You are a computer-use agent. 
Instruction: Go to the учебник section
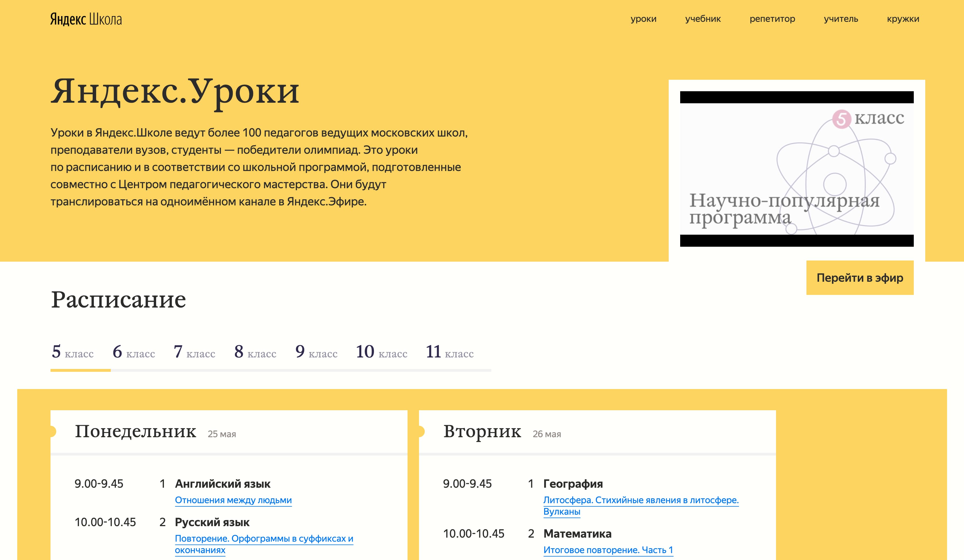click(703, 19)
